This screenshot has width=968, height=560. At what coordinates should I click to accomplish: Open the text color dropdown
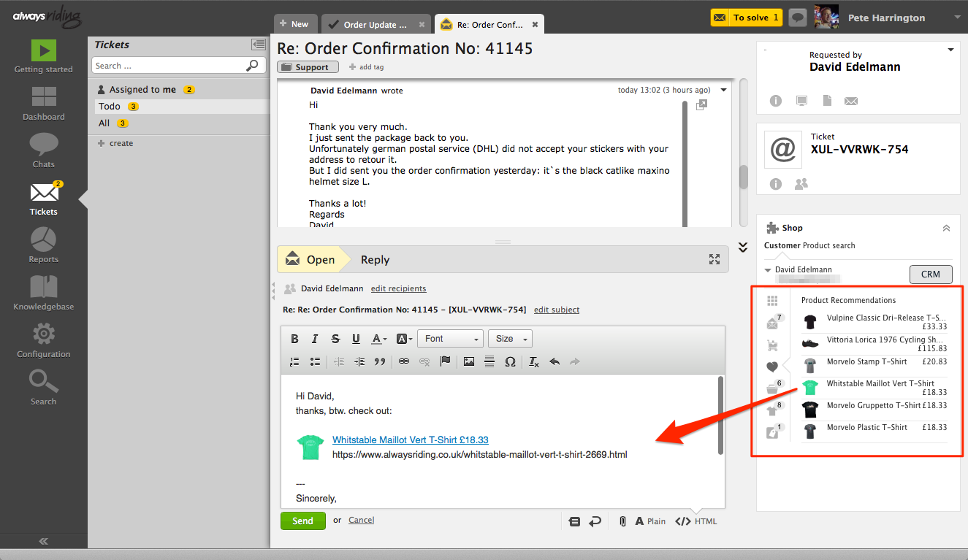click(379, 339)
